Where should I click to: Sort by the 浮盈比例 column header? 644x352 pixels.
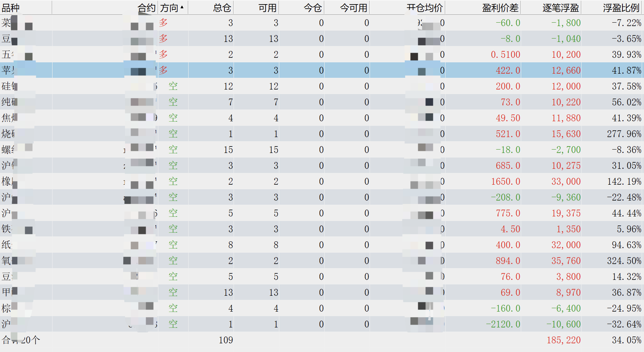point(621,8)
